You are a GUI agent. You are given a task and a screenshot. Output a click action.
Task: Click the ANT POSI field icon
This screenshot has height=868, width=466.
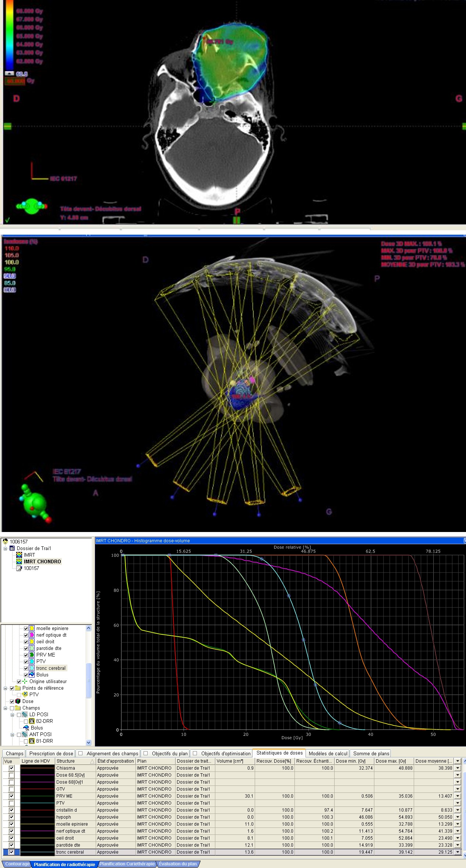point(25,734)
